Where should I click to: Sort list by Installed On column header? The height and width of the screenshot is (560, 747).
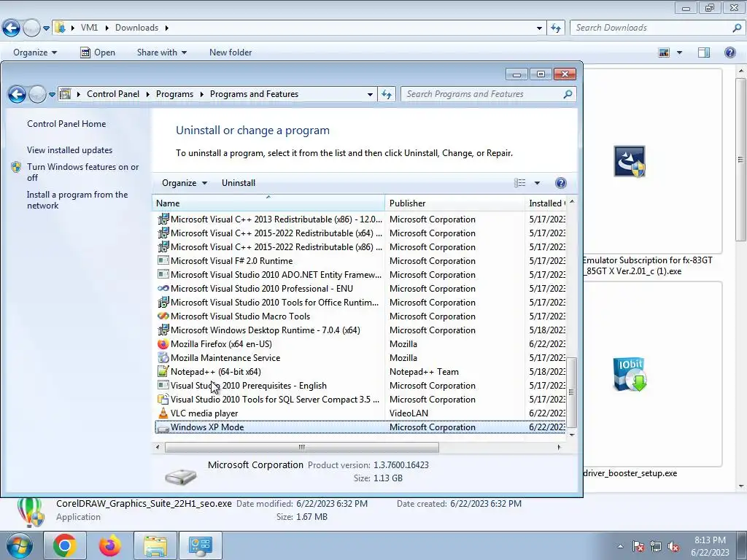(x=545, y=203)
